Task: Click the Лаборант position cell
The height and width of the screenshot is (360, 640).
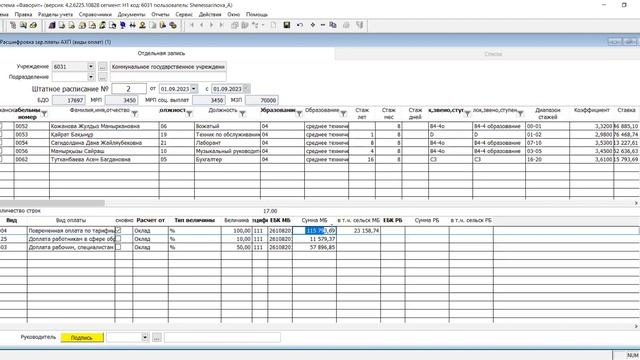Action: click(x=227, y=143)
